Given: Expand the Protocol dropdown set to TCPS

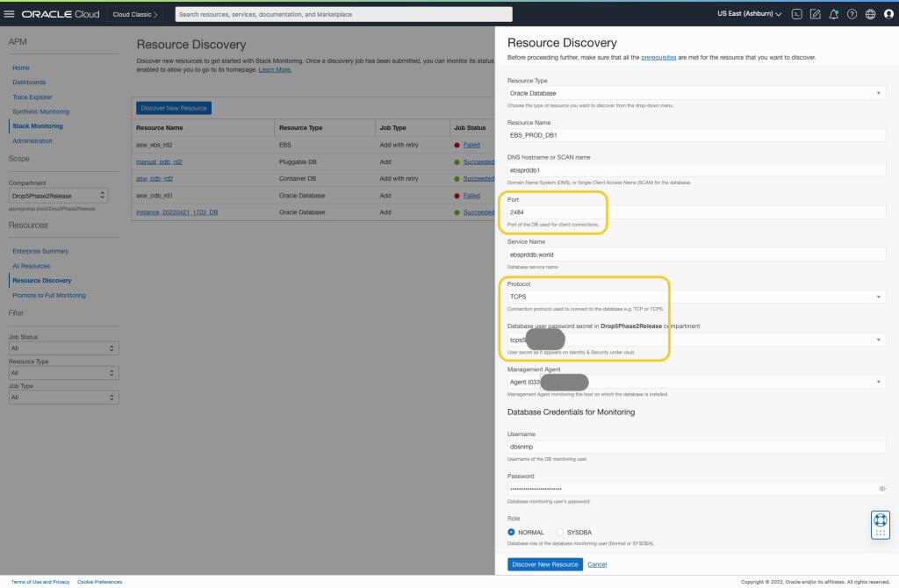Looking at the screenshot, I should coord(695,297).
